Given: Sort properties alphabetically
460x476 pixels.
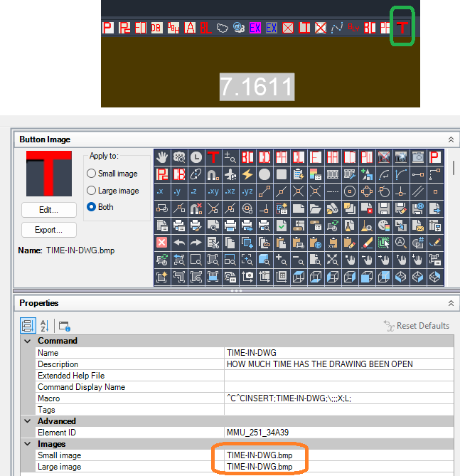Looking at the screenshot, I should pos(45,326).
